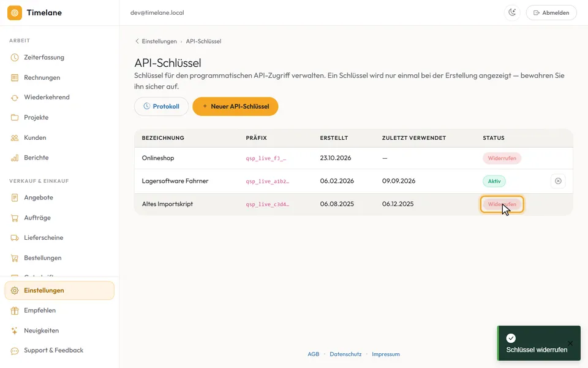Select the Lagersoftware Fahrner key name
588x368 pixels.
click(x=175, y=181)
